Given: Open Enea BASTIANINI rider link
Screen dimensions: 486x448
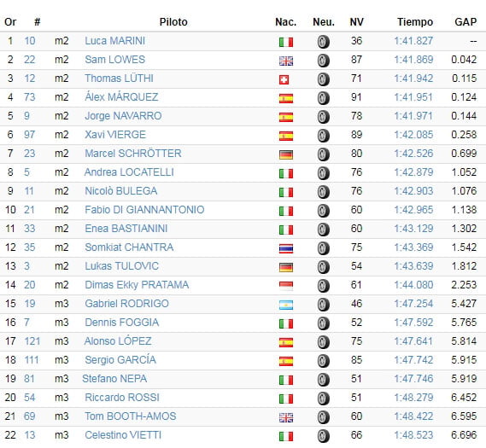Looking at the screenshot, I should point(126,229).
